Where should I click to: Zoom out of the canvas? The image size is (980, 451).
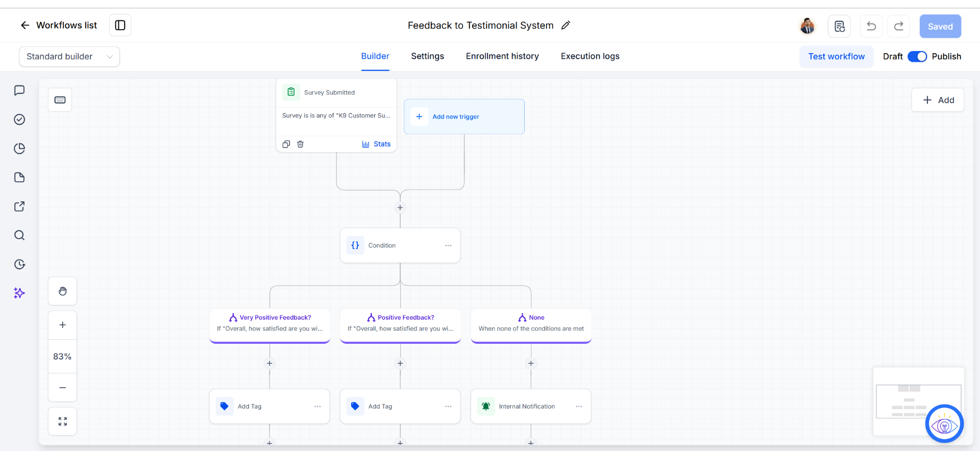62,388
